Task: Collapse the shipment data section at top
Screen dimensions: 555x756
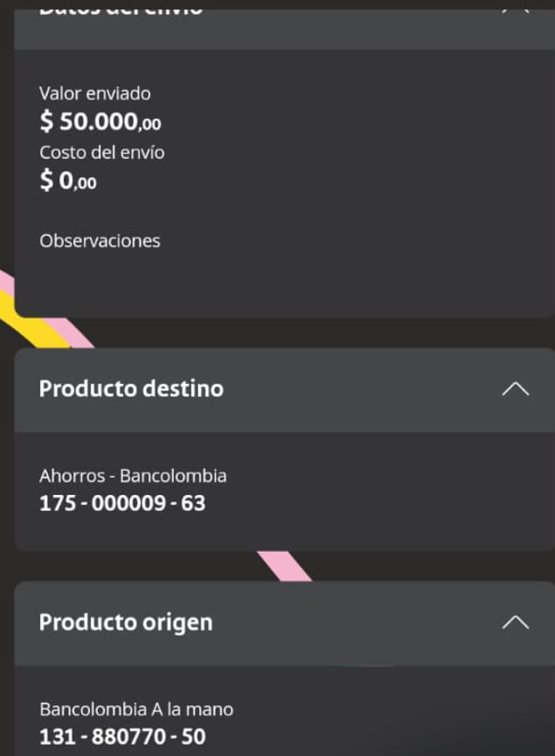Action: pyautogui.click(x=515, y=7)
